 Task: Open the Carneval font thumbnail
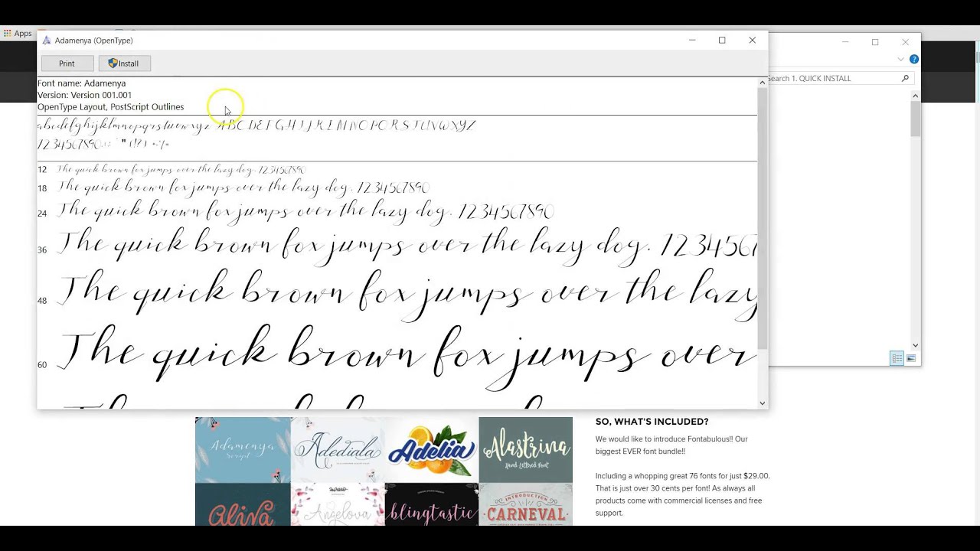(x=526, y=505)
